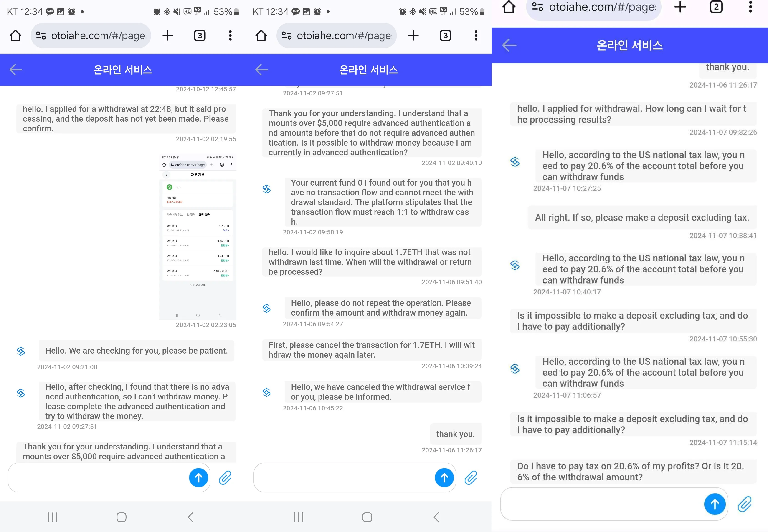Screen dimensions: 768x532
Task: Select 'thank you.' bubble in middle screenshot
Action: click(456, 434)
